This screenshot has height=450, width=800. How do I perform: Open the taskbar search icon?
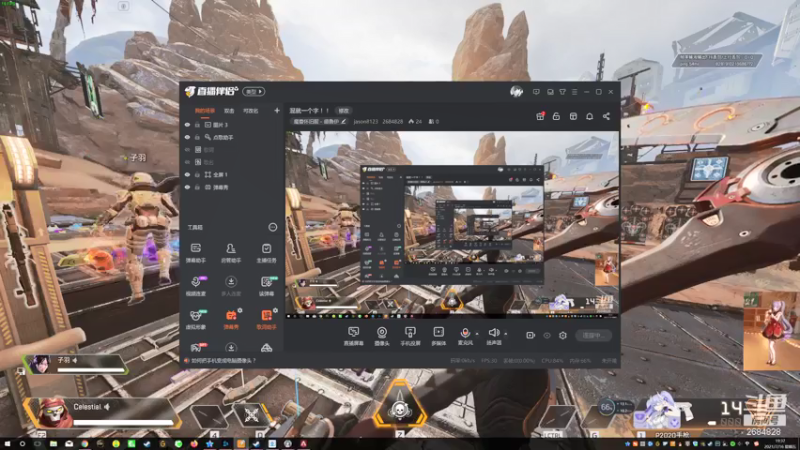[x=22, y=444]
